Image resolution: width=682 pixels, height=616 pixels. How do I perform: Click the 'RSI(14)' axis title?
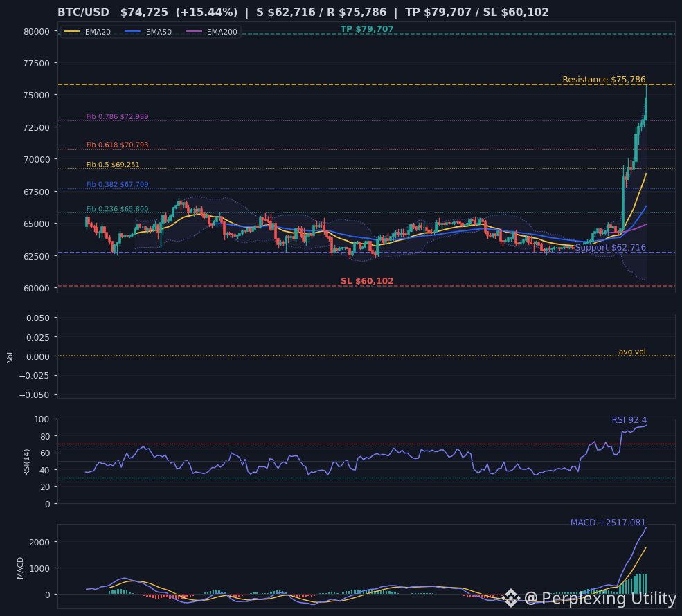tap(26, 462)
